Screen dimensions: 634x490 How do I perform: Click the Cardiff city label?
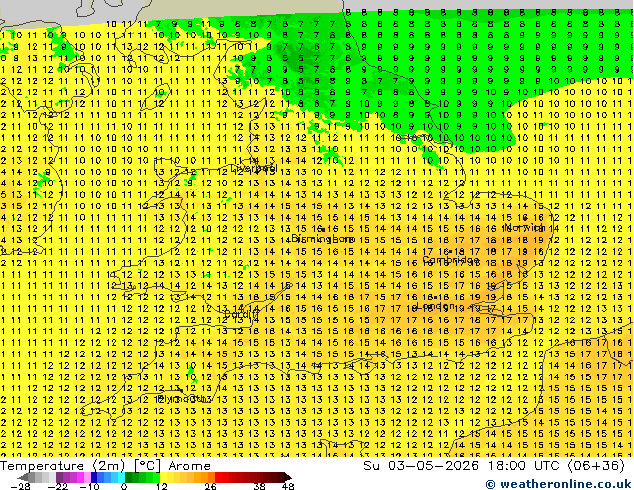click(x=241, y=314)
